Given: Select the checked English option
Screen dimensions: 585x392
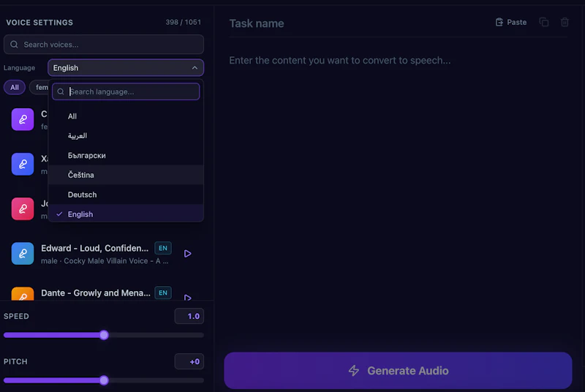Looking at the screenshot, I should click(x=126, y=214).
